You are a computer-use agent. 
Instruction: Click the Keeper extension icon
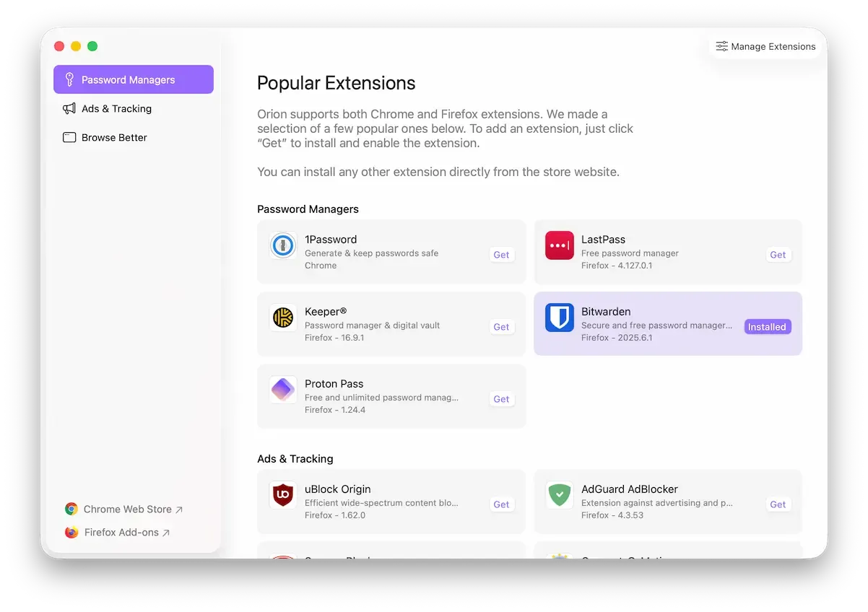(282, 318)
